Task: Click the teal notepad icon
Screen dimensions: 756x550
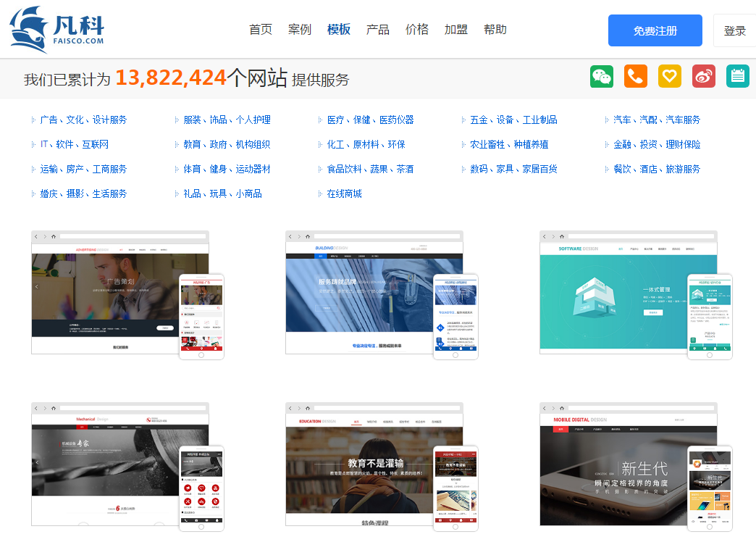Action: (x=737, y=76)
